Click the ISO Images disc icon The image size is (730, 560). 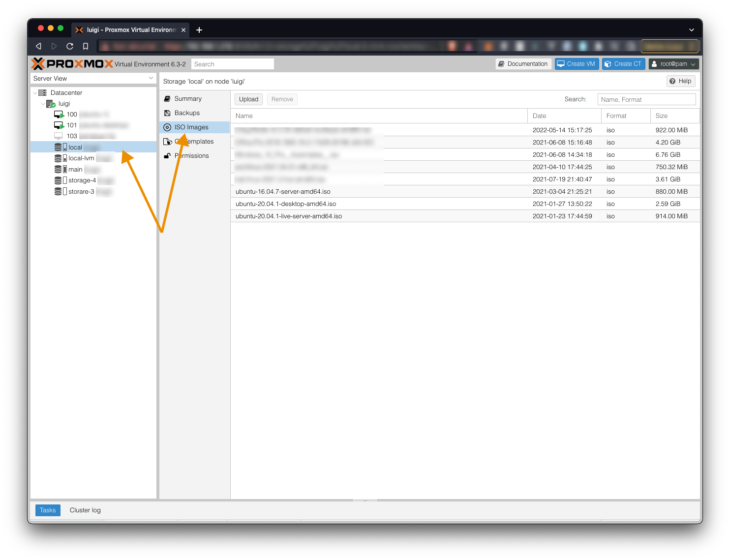pos(167,127)
